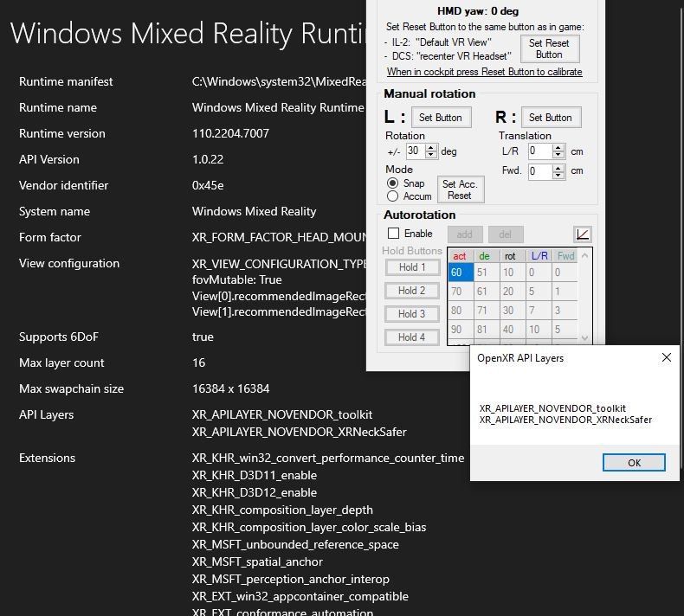
Task: Increase rotation degrees with up arrow
Action: (431, 148)
